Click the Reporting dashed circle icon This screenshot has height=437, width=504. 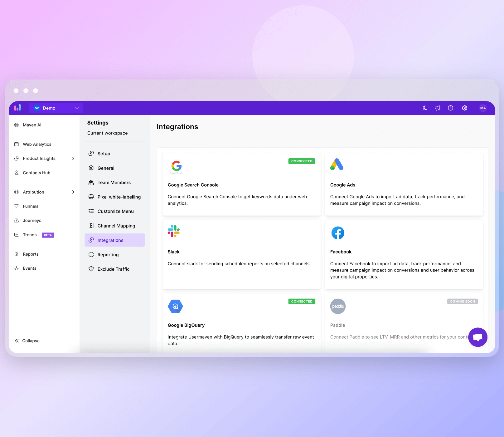[x=91, y=254]
